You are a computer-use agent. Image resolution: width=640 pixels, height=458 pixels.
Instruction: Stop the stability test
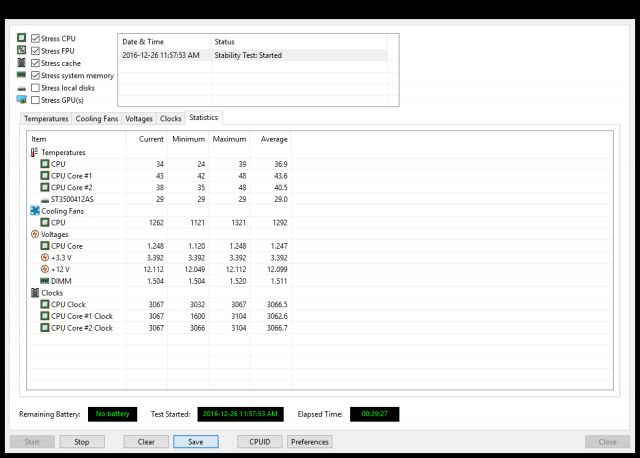pos(82,442)
